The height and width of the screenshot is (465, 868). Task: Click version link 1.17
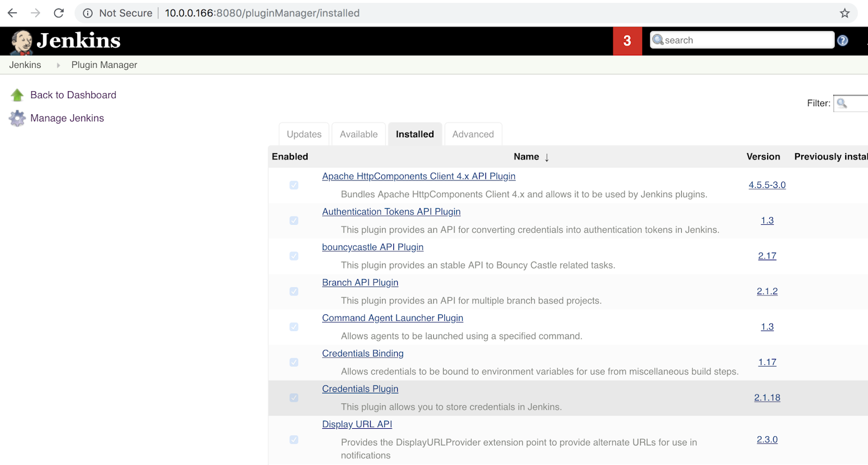click(x=767, y=362)
